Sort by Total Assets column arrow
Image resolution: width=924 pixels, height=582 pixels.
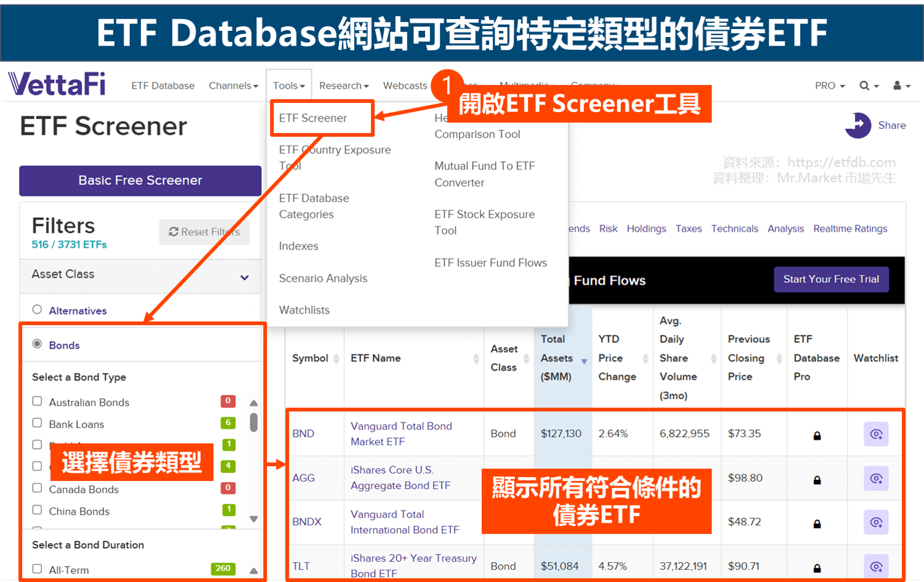pos(584,361)
